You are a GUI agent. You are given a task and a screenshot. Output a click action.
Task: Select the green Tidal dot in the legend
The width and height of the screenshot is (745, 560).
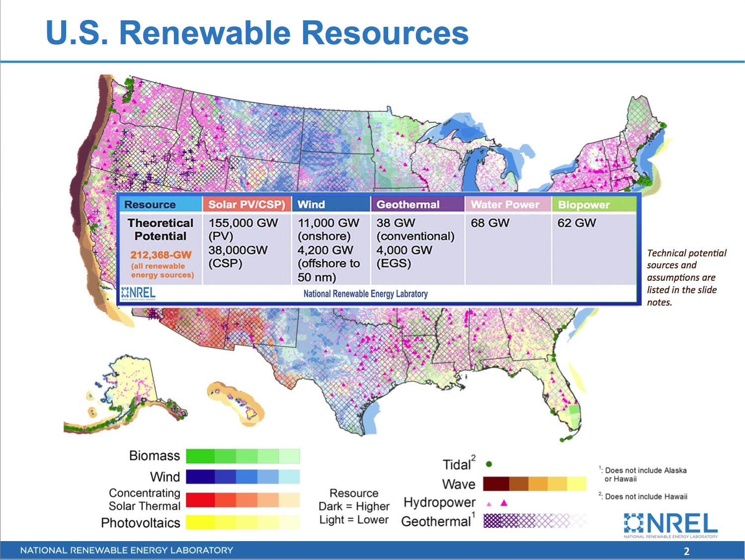click(x=489, y=464)
